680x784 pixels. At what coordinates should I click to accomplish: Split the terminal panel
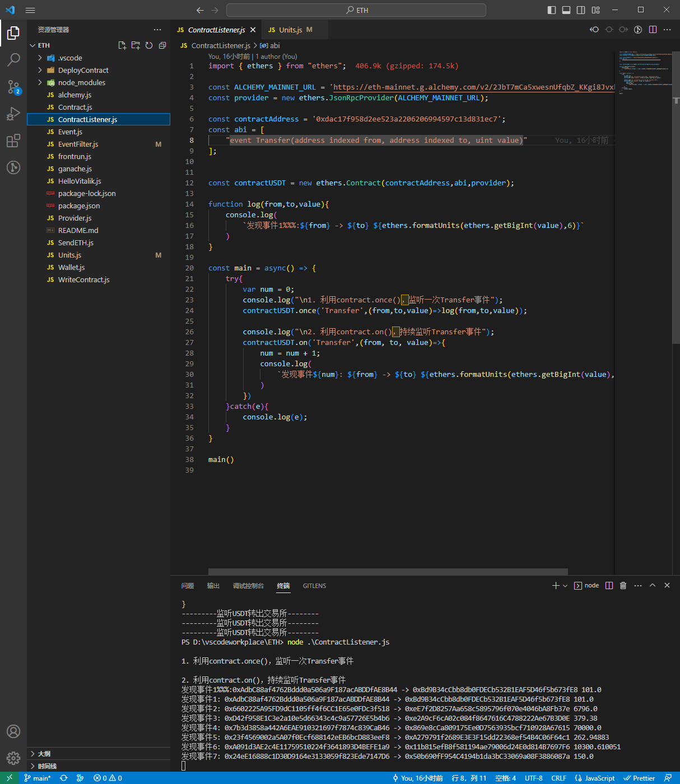coord(609,585)
